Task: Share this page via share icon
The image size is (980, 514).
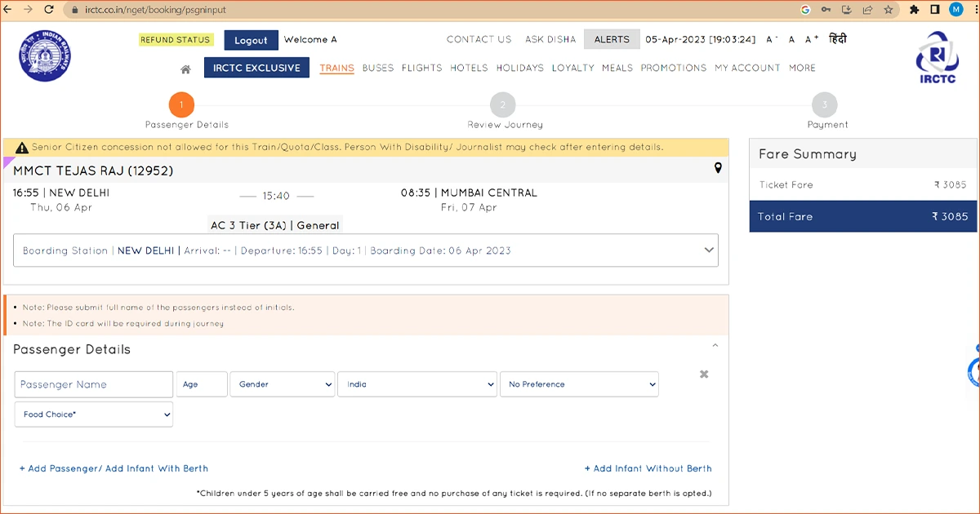Action: point(866,10)
